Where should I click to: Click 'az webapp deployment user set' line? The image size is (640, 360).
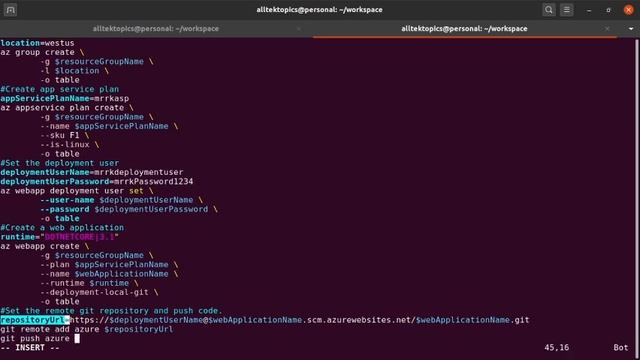pos(77,191)
